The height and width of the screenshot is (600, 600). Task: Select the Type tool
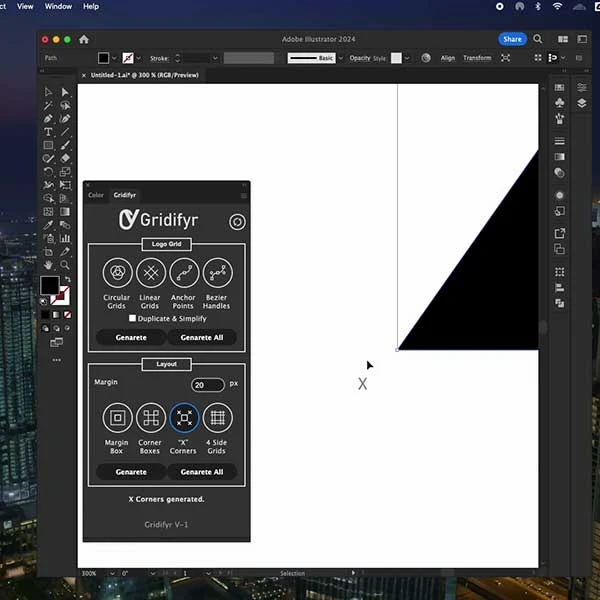pyautogui.click(x=48, y=132)
